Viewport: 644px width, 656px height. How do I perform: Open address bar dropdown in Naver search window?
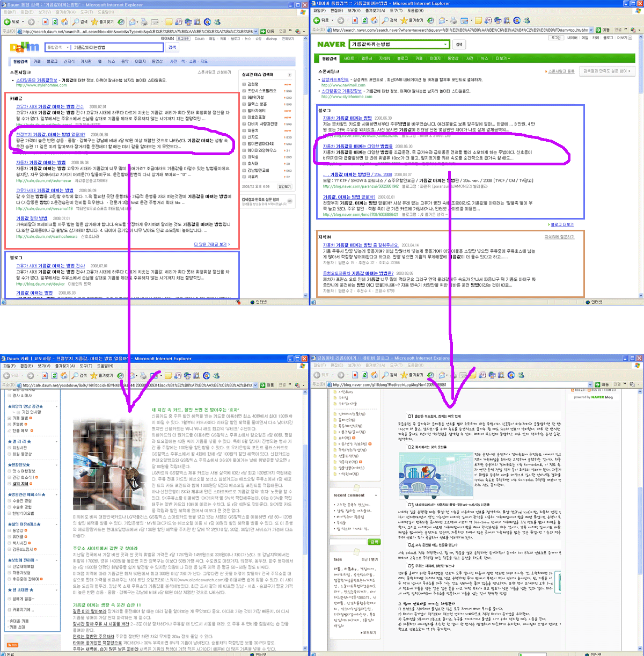click(x=591, y=30)
